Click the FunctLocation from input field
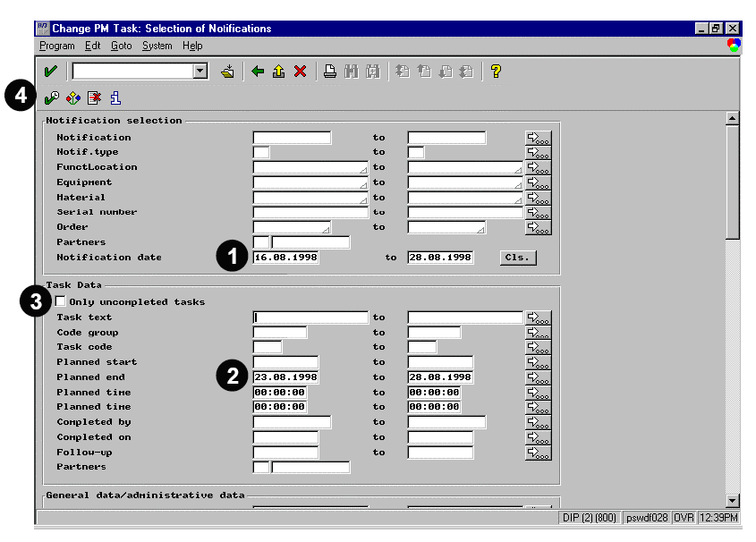 (310, 167)
